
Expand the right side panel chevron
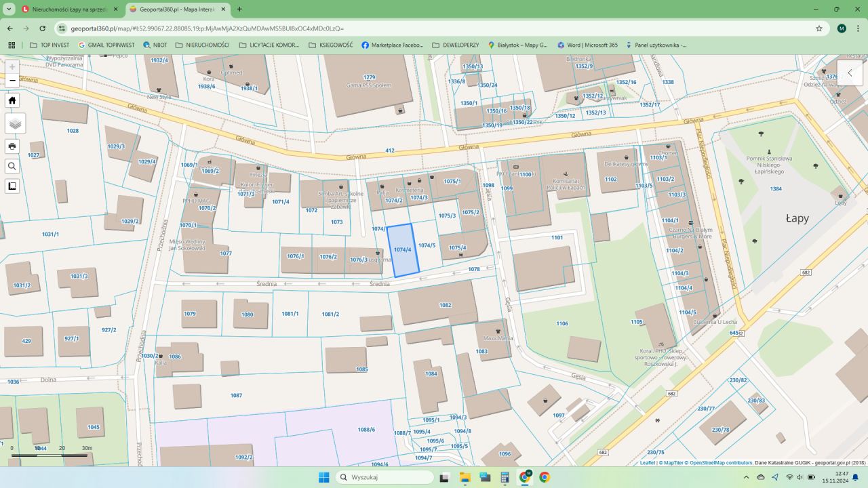tap(850, 73)
